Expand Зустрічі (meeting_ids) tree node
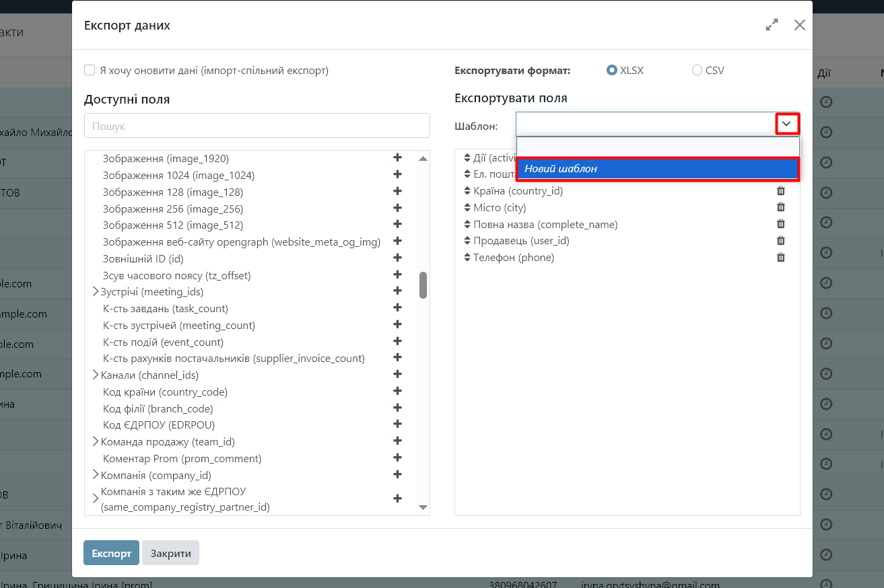 tap(96, 291)
